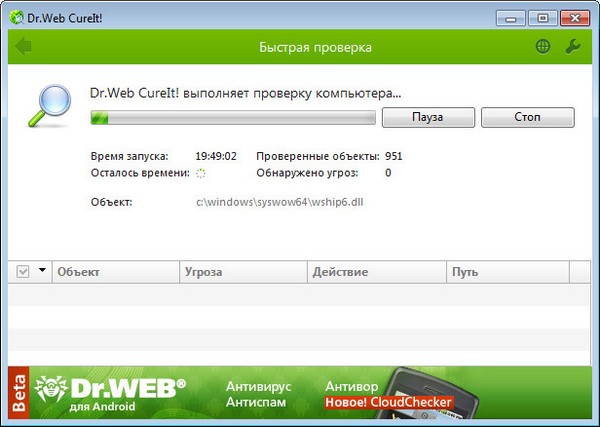Image resolution: width=600 pixels, height=427 pixels.
Task: Click the scan progress bar
Action: click(233, 117)
